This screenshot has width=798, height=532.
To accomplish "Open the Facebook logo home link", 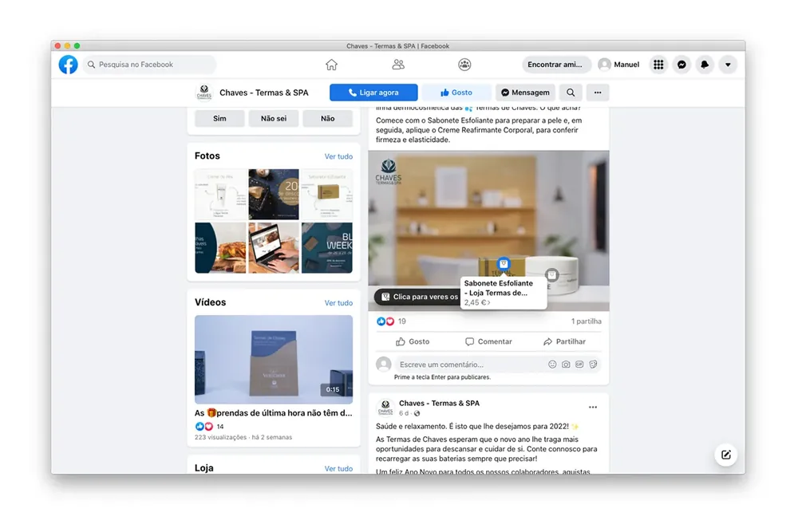I will [68, 65].
